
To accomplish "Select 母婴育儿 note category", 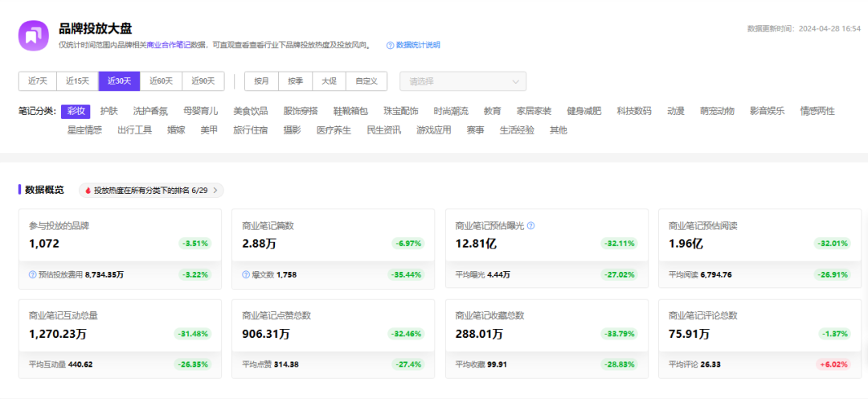I will tap(200, 111).
